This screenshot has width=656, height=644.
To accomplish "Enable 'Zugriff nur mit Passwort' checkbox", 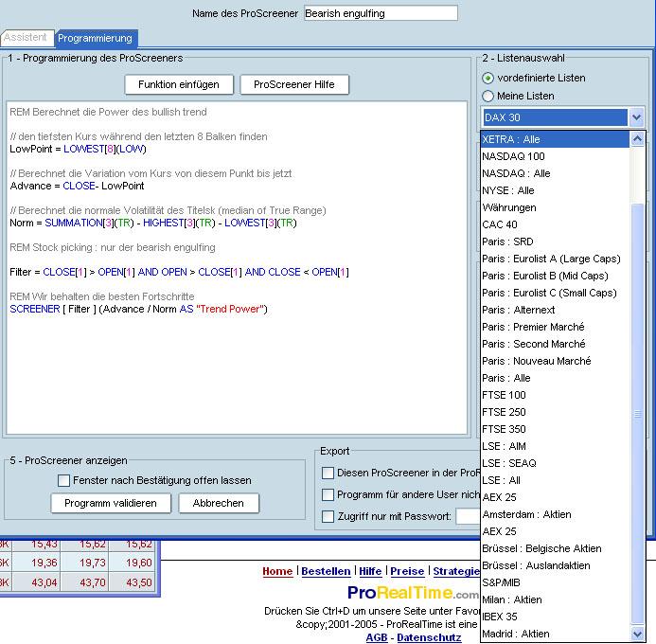I will tap(328, 517).
